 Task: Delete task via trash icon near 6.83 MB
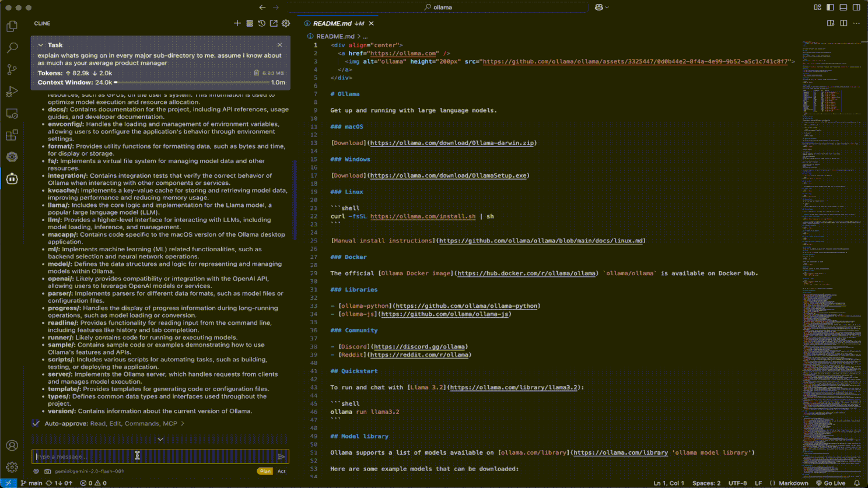click(x=256, y=73)
